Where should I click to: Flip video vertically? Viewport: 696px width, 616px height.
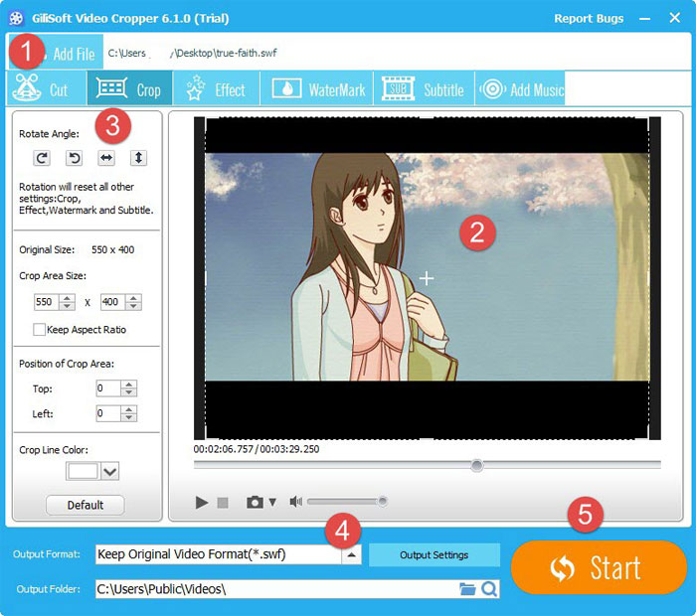[x=138, y=158]
